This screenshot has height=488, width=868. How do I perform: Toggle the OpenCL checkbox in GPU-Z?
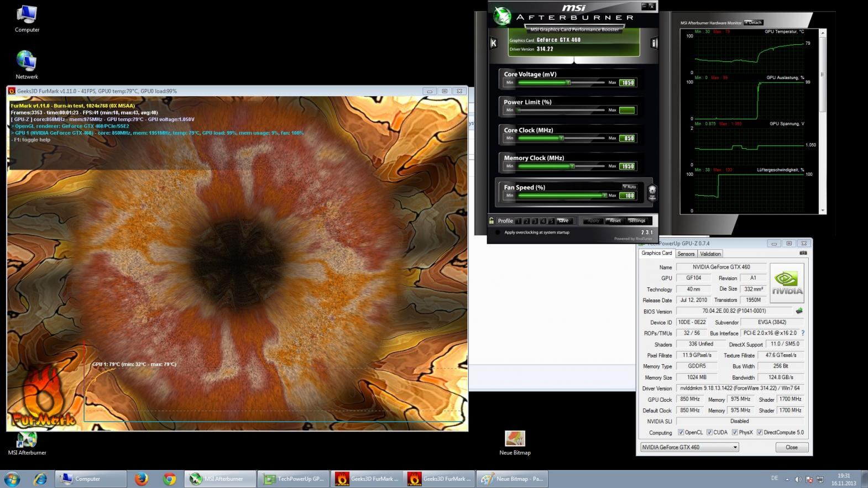(681, 432)
